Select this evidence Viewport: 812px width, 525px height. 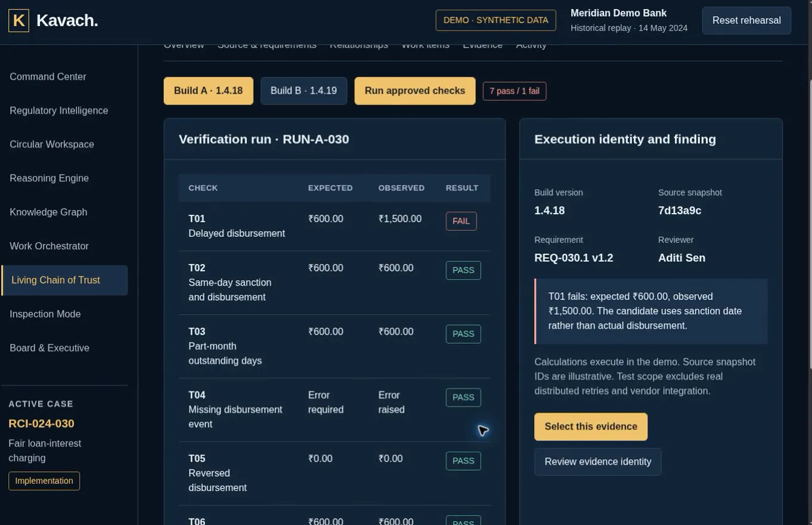point(591,427)
